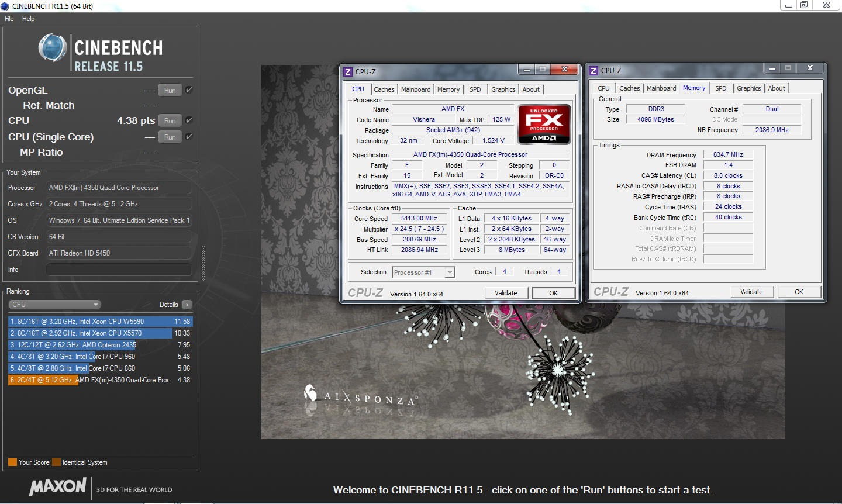
Task: Open the SPD tab in Memory CPU-Z window
Action: point(720,88)
